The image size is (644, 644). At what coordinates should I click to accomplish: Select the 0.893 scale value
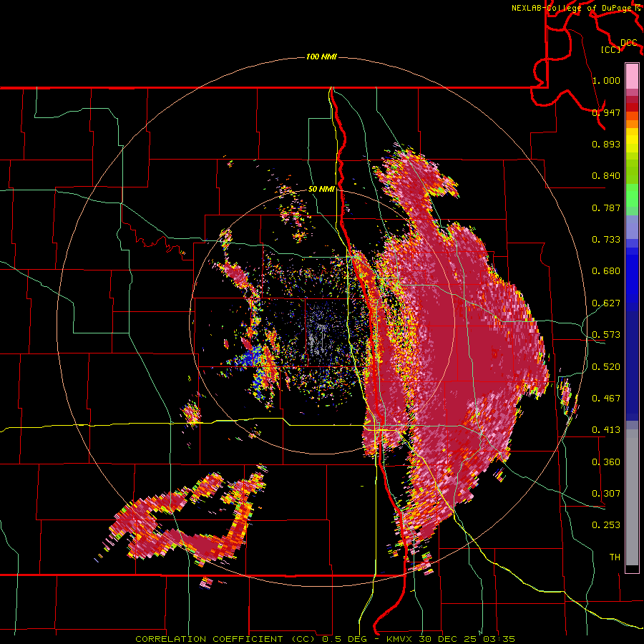pos(606,144)
